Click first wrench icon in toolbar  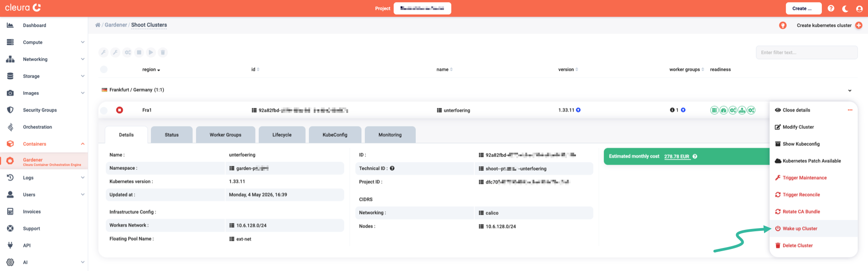(x=104, y=52)
